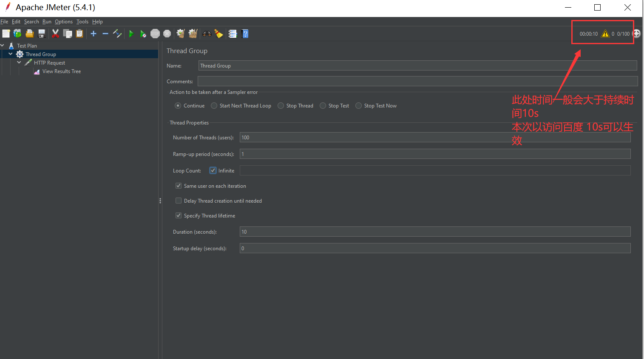The height and width of the screenshot is (359, 644).
Task: Select Test Plan in the tree
Action: click(x=27, y=46)
